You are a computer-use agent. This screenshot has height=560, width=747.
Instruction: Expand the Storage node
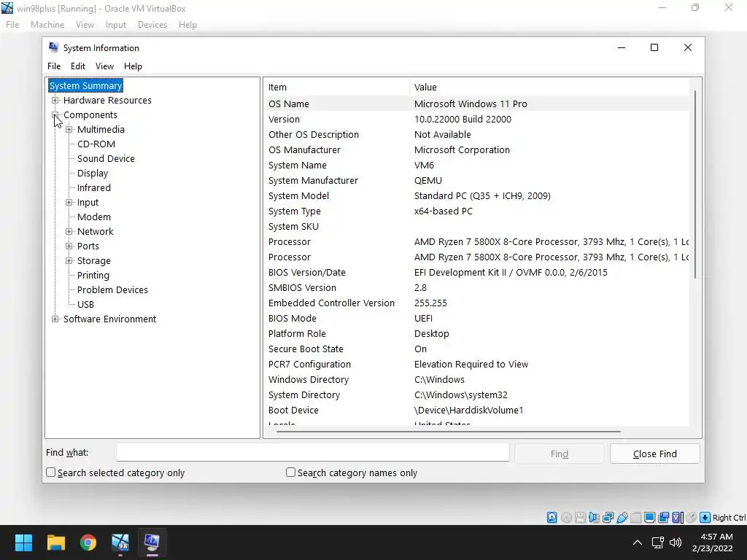[x=69, y=260]
